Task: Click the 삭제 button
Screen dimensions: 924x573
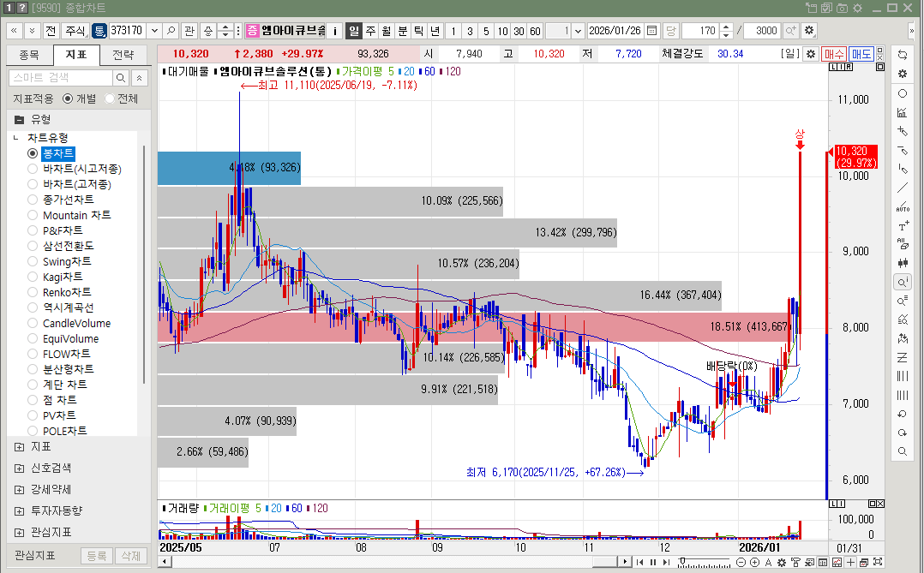Action: coord(130,555)
